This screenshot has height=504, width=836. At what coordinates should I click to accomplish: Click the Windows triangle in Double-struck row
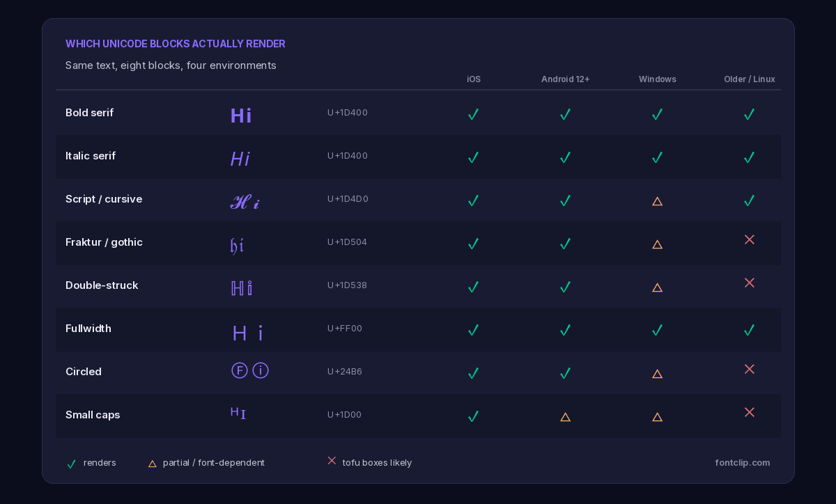pyautogui.click(x=657, y=288)
